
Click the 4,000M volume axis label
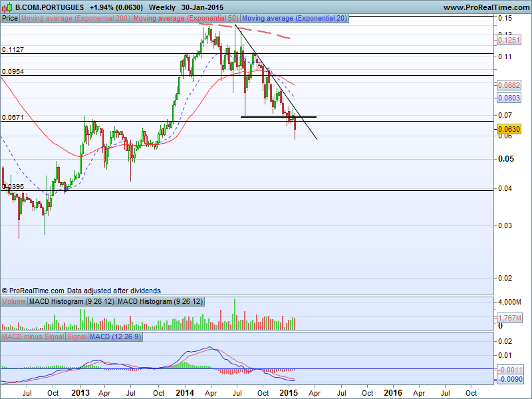pos(509,302)
